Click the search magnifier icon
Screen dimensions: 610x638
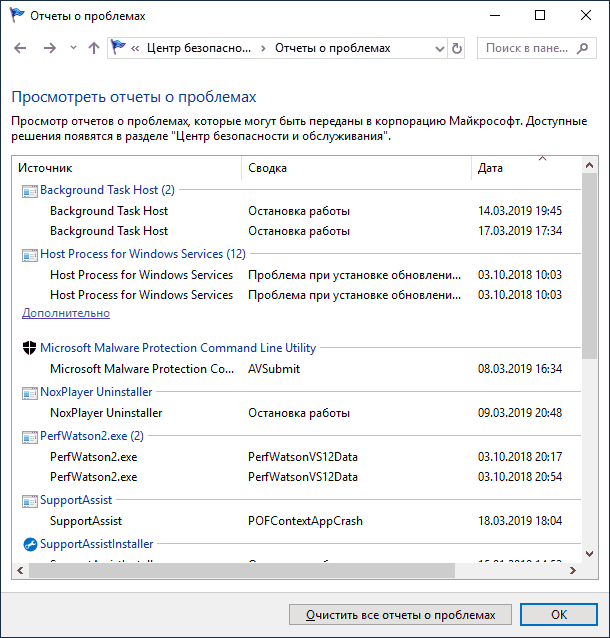(582, 48)
